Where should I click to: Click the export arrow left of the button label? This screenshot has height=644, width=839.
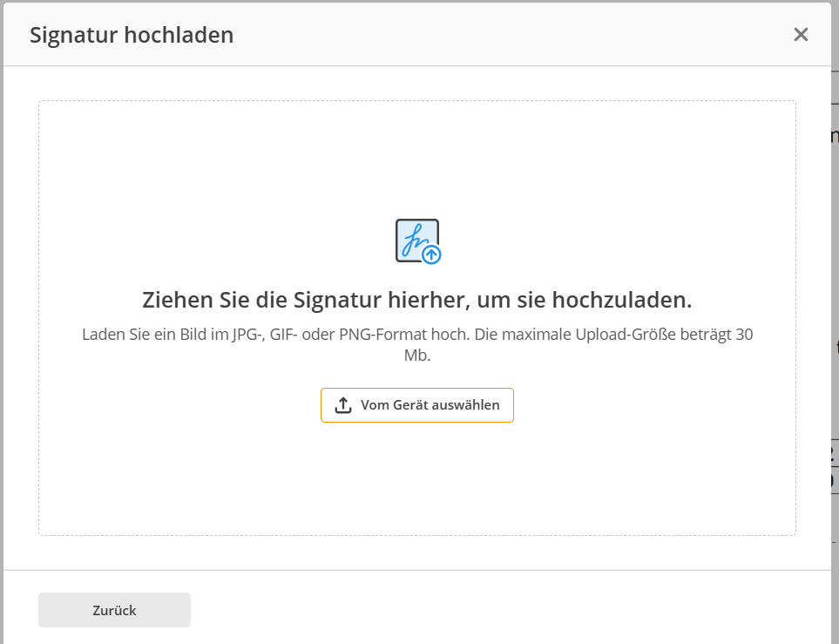click(343, 404)
